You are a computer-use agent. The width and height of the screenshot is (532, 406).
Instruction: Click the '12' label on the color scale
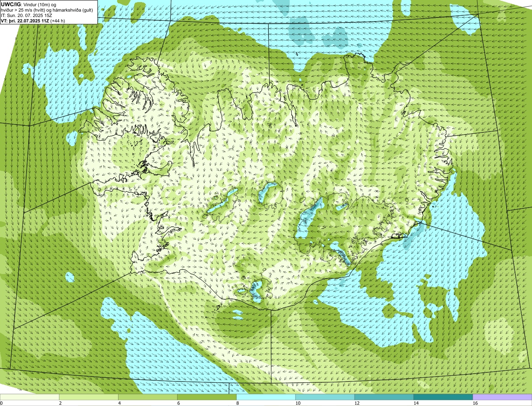(x=357, y=403)
